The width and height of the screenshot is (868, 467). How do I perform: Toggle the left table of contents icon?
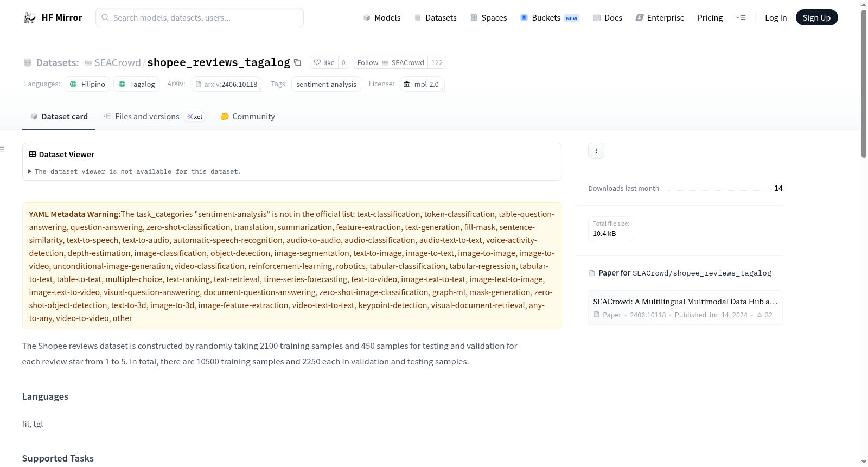[2, 149]
